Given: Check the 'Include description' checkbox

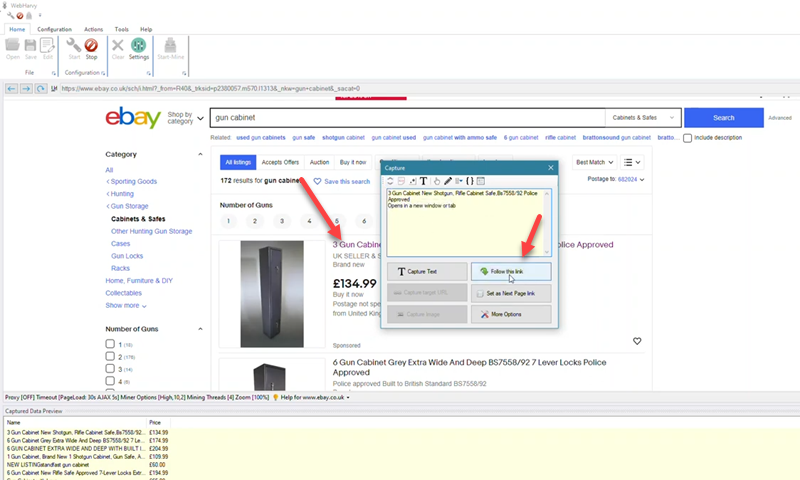Looking at the screenshot, I should coord(688,137).
